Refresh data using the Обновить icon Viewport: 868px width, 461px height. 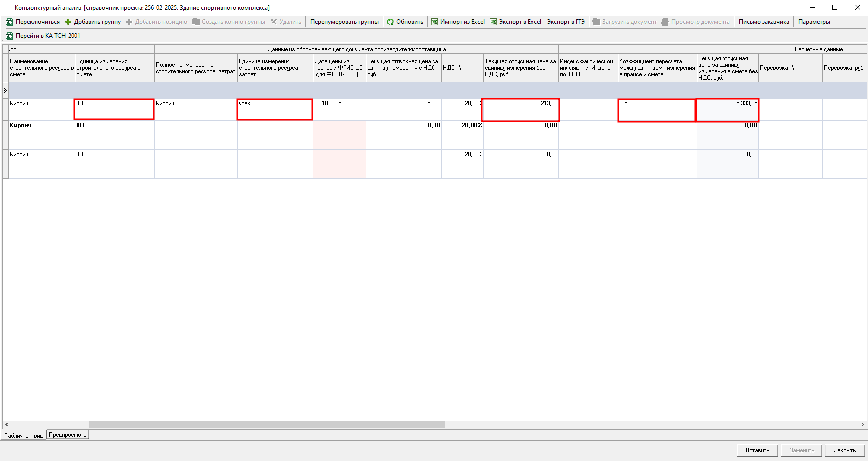point(390,22)
